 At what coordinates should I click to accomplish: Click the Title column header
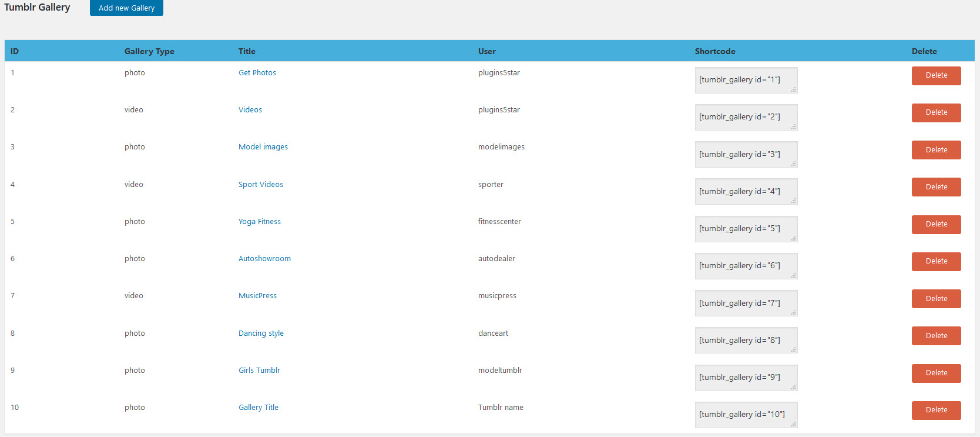click(247, 51)
